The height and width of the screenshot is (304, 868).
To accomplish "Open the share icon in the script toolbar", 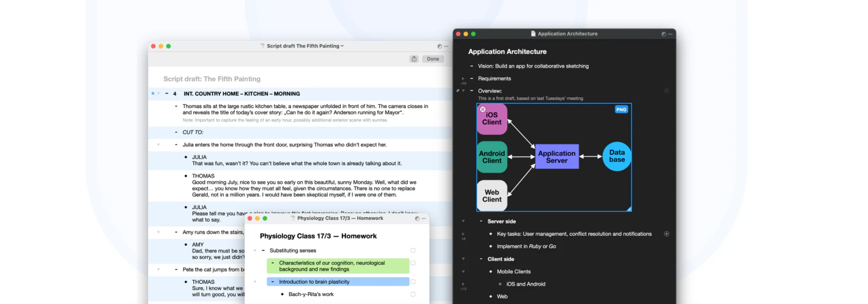I will [x=414, y=59].
